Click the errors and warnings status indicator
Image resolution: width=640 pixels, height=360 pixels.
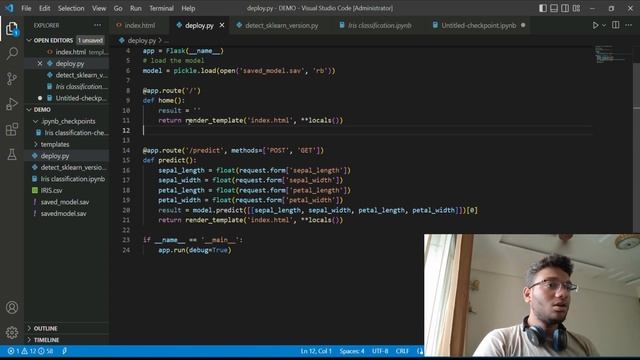(x=31, y=351)
